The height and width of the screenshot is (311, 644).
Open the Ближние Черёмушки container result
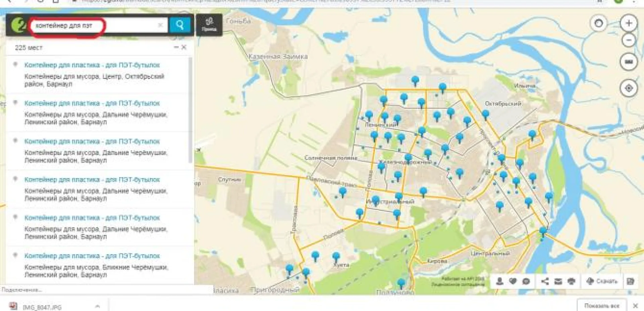click(92, 256)
